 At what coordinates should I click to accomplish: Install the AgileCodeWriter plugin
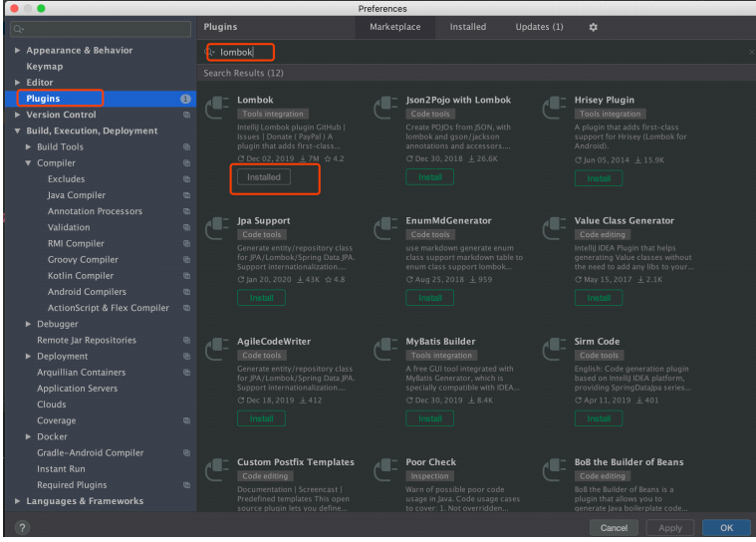261,418
